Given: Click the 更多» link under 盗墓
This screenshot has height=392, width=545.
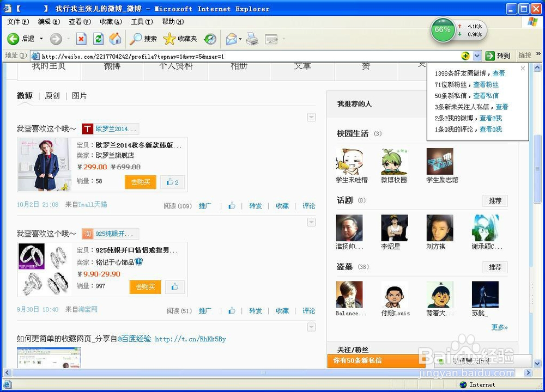Looking at the screenshot, I should 499,327.
